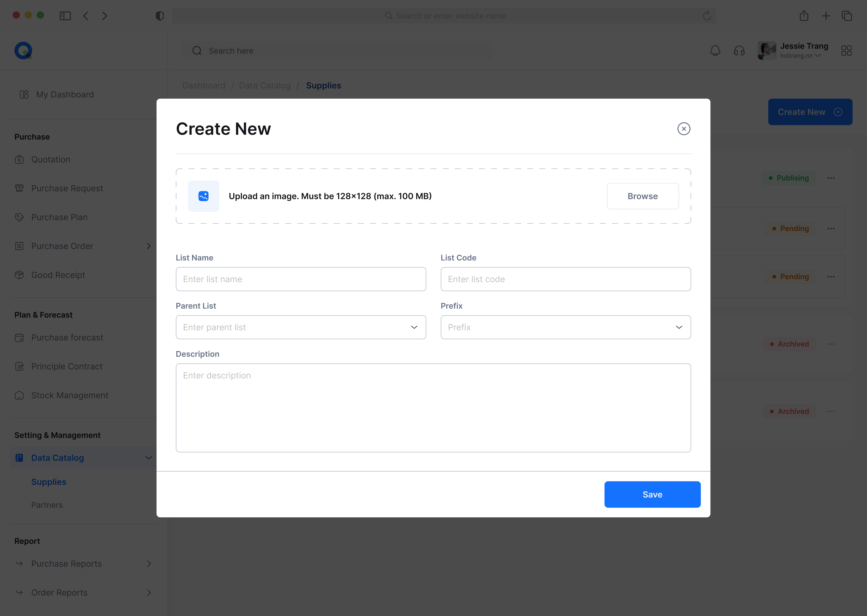Open the apps grid icon
867x616 pixels.
(846, 51)
